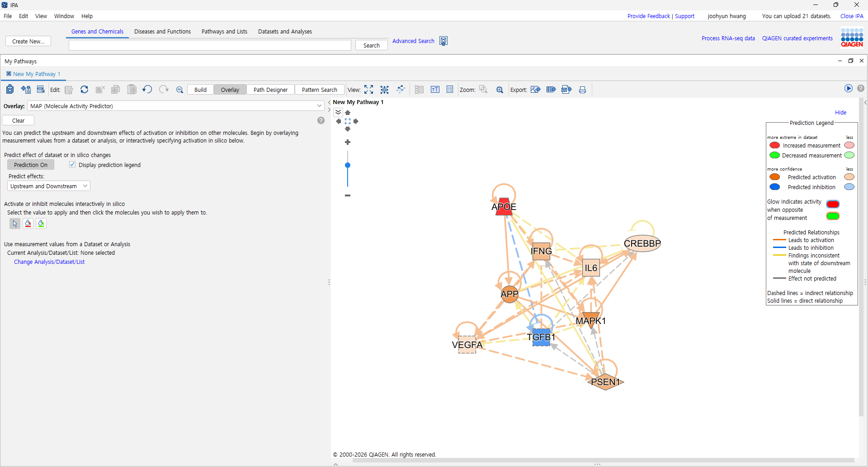Viewport: 868px width, 467px height.
Task: Select the activate (red paint bucket) tool
Action: [28, 224]
